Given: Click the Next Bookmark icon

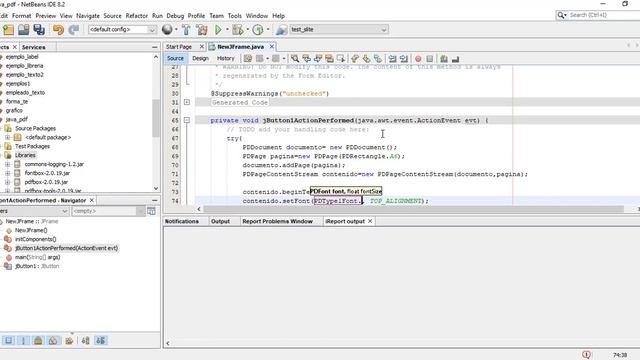Looking at the screenshot, I should pos(366,59).
